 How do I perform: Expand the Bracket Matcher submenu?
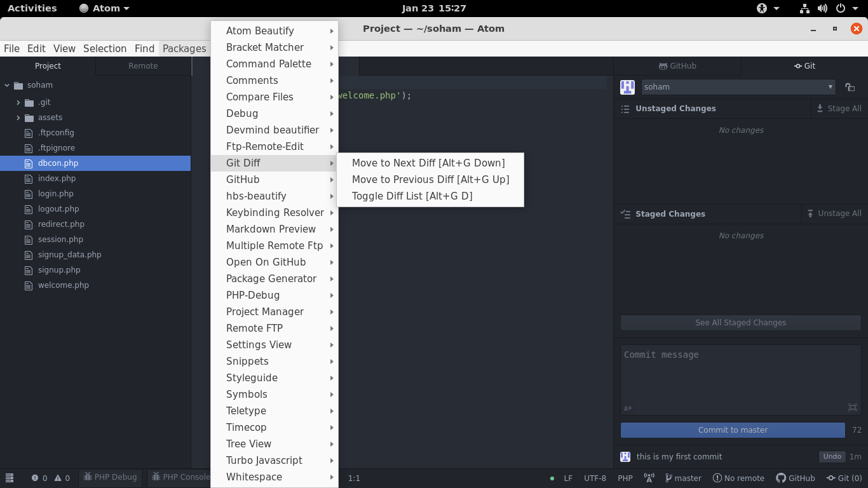(x=275, y=47)
